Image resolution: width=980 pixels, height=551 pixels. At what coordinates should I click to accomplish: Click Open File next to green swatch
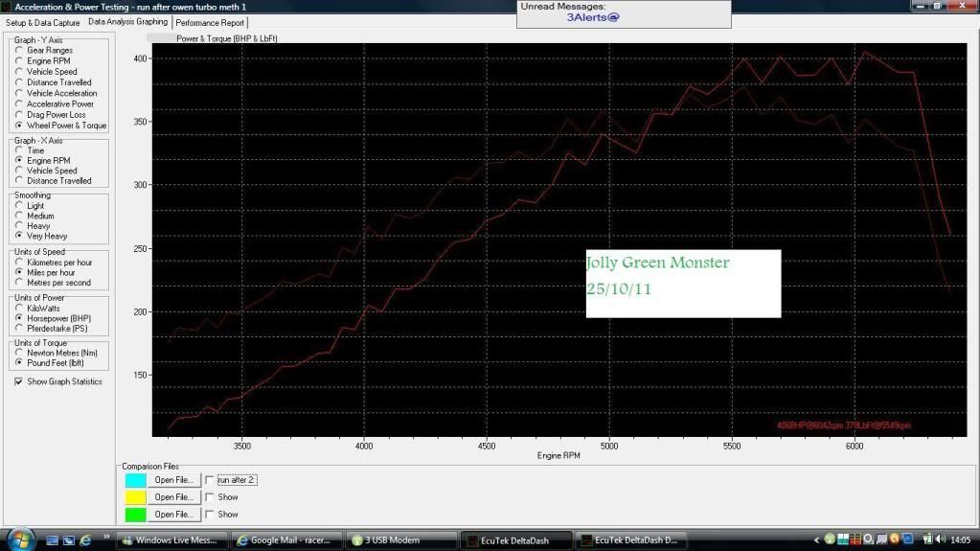pyautogui.click(x=174, y=515)
